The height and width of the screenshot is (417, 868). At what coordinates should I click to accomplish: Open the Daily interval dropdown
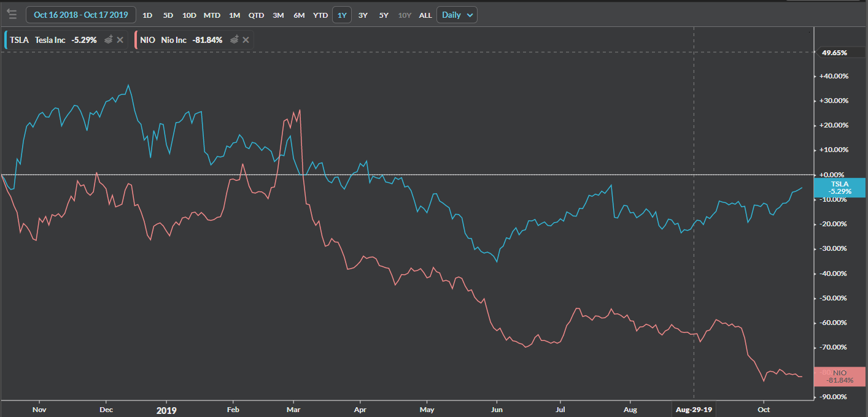pyautogui.click(x=456, y=15)
